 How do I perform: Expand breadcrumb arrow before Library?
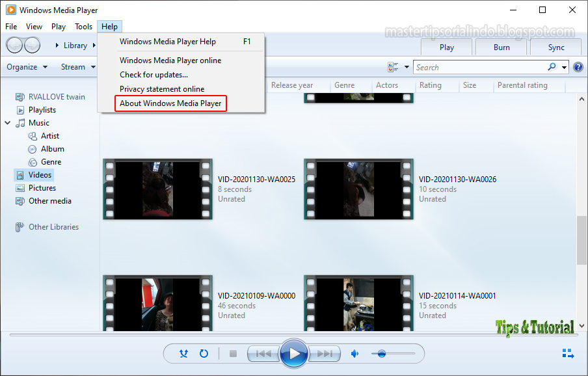pyautogui.click(x=57, y=46)
